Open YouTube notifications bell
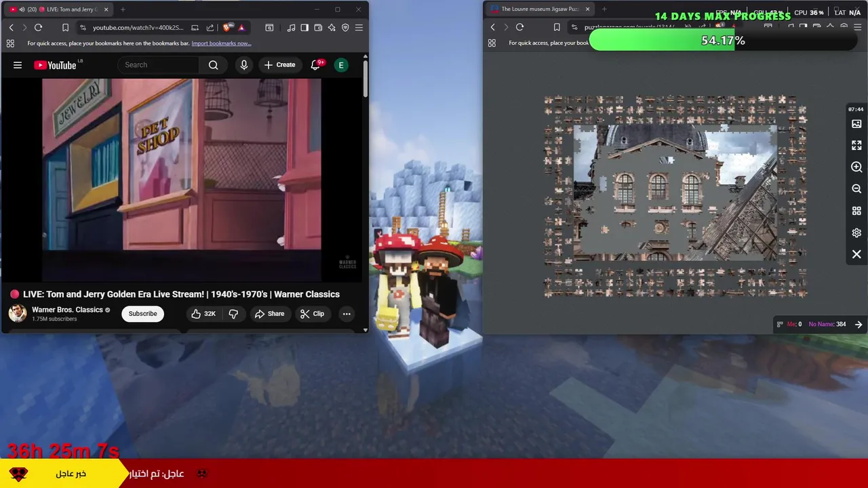This screenshot has height=488, width=868. pyautogui.click(x=315, y=65)
